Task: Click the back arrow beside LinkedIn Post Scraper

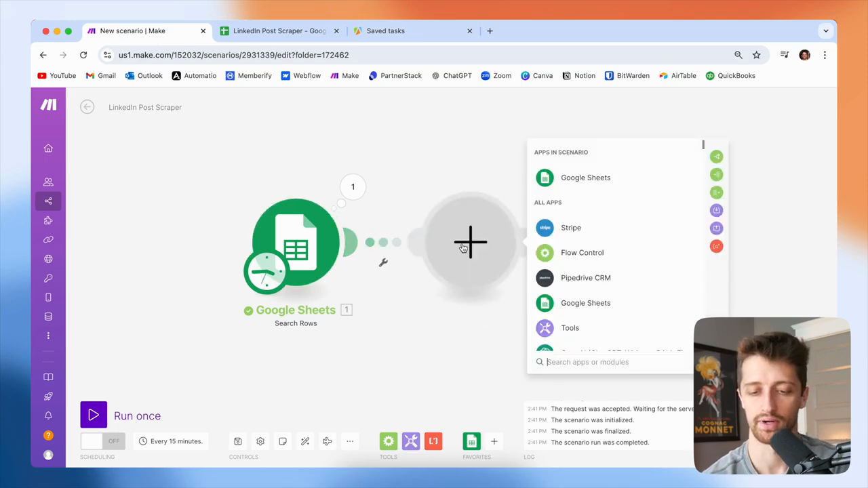Action: pos(87,107)
